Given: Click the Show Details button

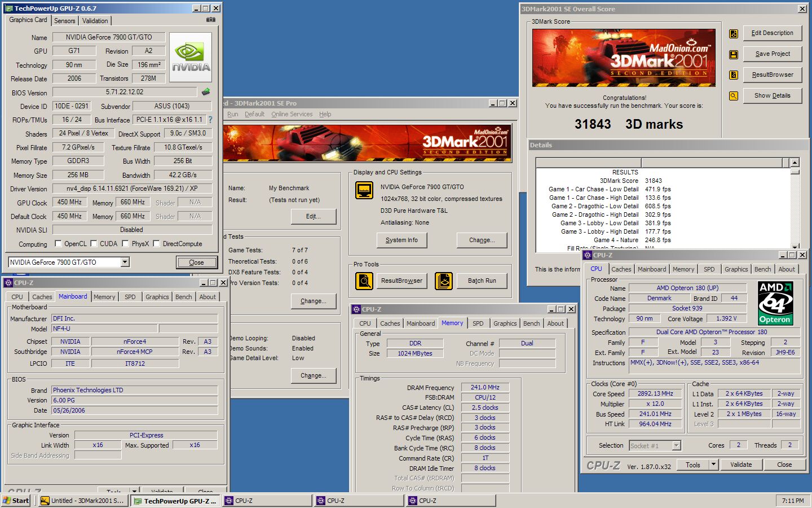Looking at the screenshot, I should (x=772, y=96).
